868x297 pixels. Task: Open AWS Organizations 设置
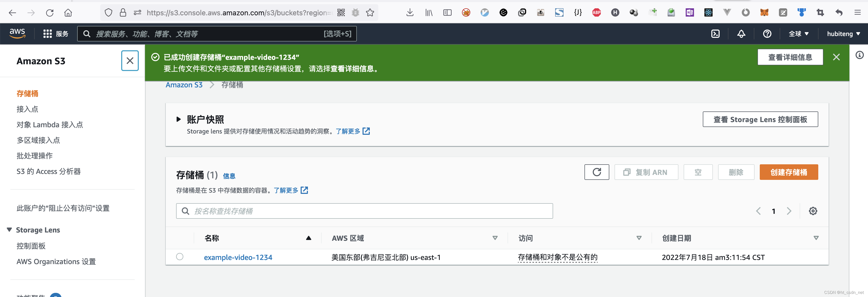[56, 261]
